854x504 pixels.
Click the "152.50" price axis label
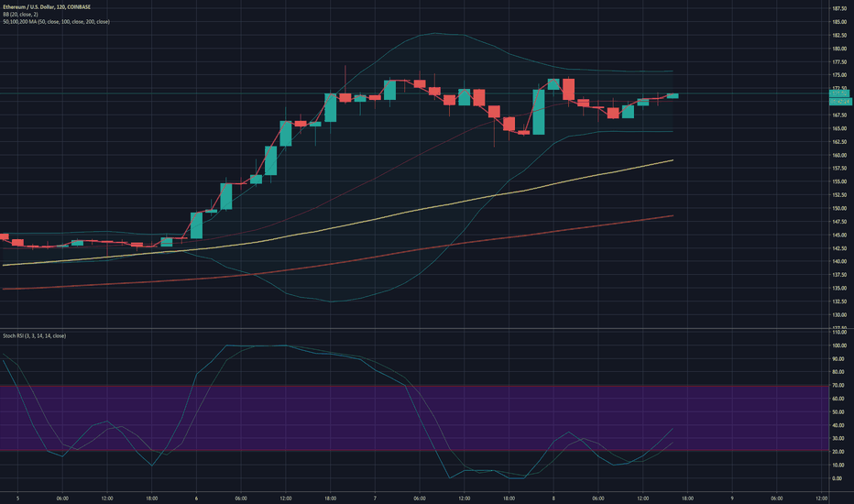tap(839, 195)
